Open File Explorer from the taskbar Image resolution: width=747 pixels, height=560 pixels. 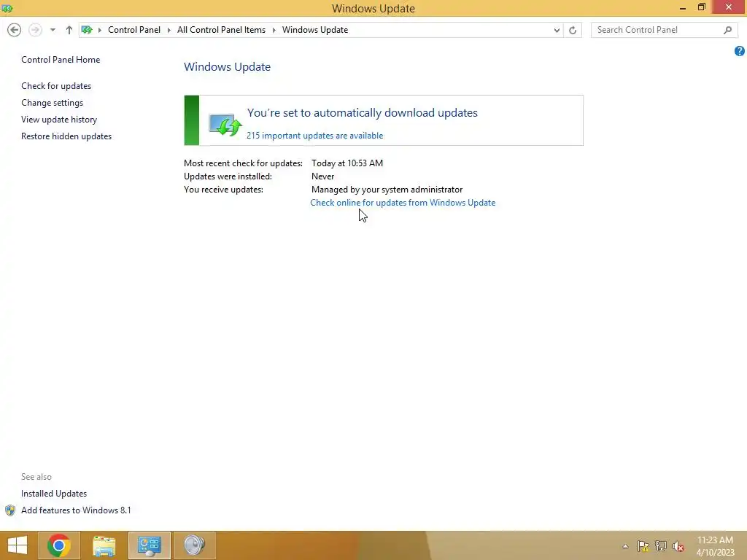coord(104,545)
